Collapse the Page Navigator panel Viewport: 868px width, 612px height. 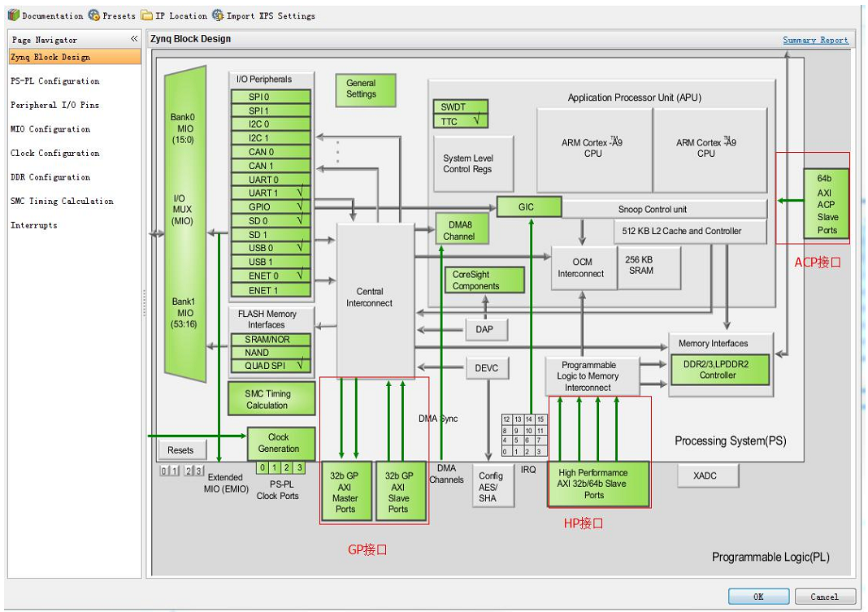tap(134, 39)
